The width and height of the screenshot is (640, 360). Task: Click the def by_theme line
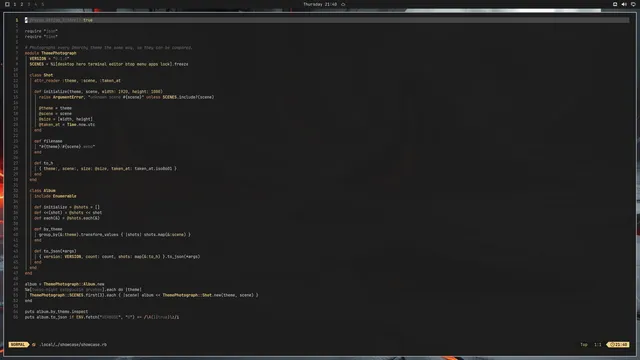pyautogui.click(x=48, y=229)
